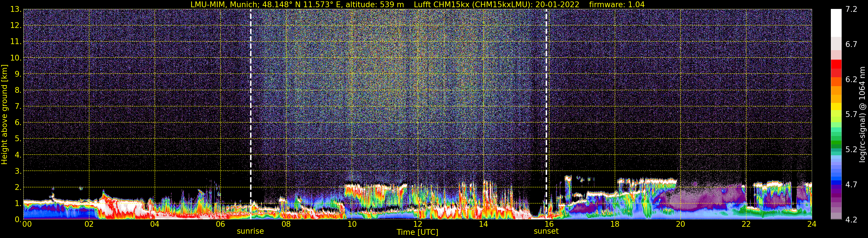868x238 pixels.
Task: Click the 10. height tick label
Action: tap(16, 58)
